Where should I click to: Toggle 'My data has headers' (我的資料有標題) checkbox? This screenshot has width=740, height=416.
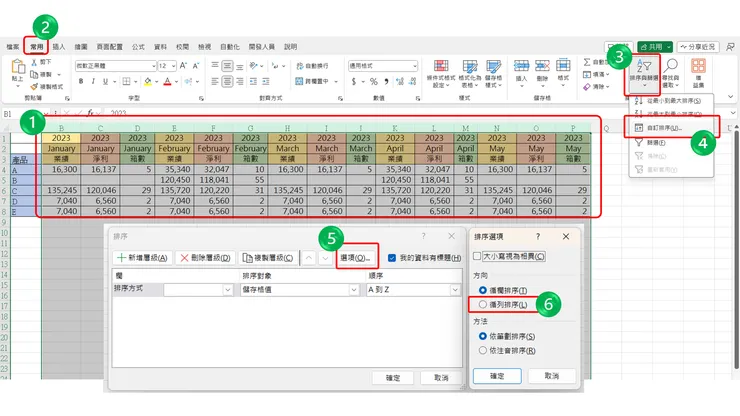point(392,258)
